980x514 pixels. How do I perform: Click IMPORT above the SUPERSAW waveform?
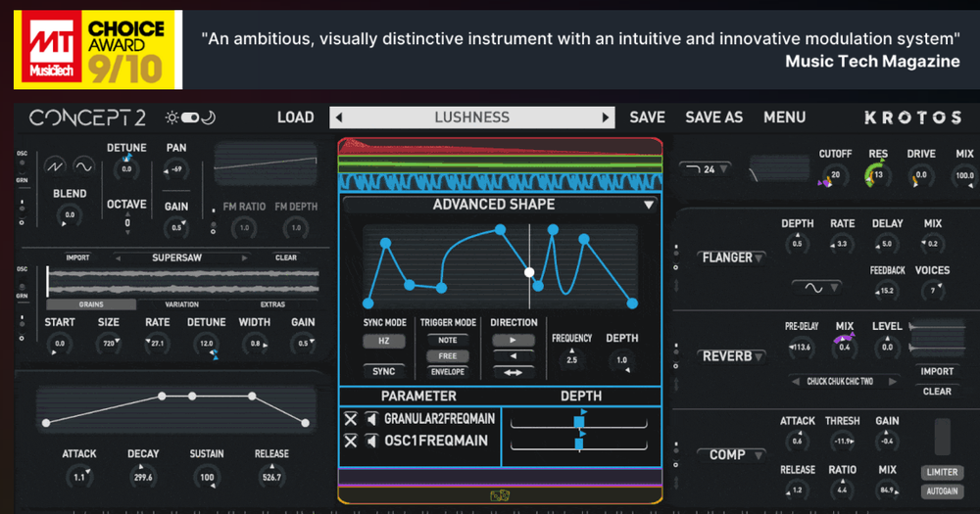77,257
